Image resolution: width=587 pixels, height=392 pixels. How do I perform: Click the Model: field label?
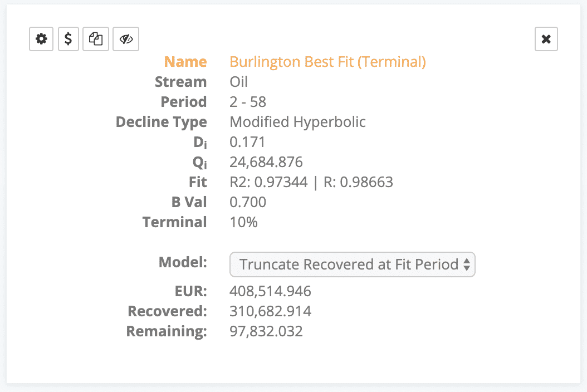[183, 262]
